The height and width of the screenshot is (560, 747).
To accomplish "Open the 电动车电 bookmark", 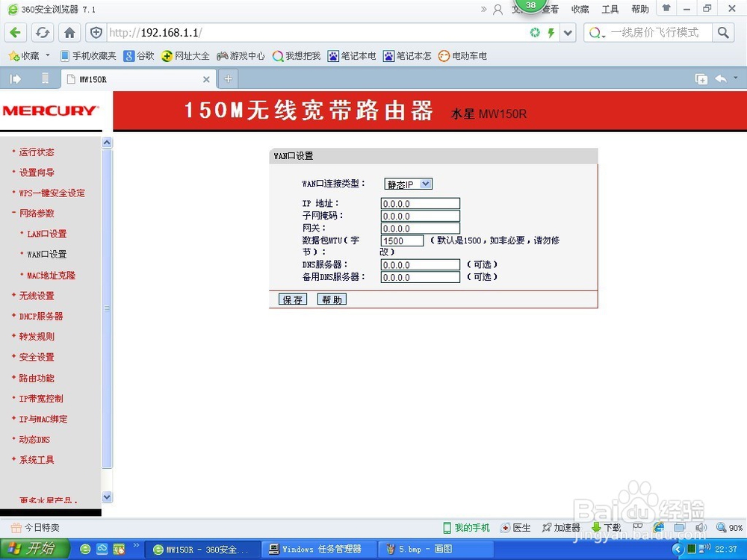I will (462, 56).
